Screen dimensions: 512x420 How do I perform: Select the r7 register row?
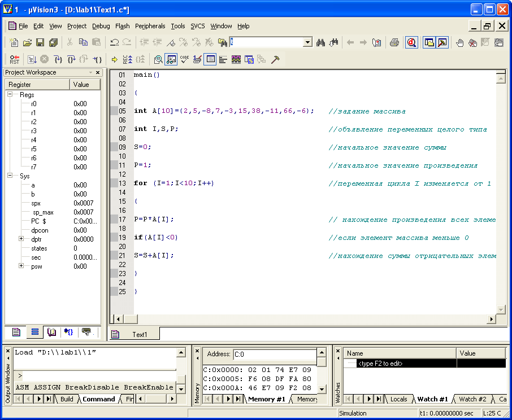tap(52, 167)
